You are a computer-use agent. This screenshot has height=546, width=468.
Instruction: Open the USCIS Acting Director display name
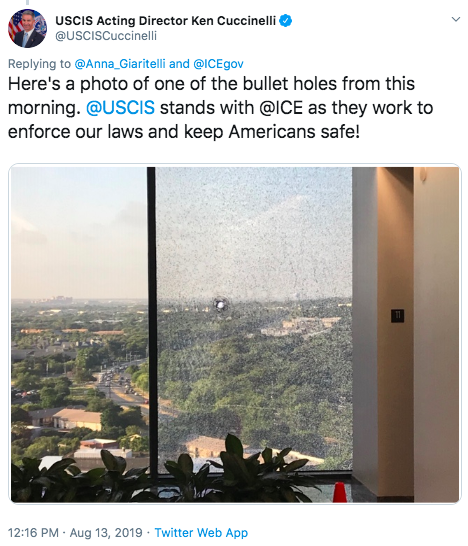click(165, 21)
